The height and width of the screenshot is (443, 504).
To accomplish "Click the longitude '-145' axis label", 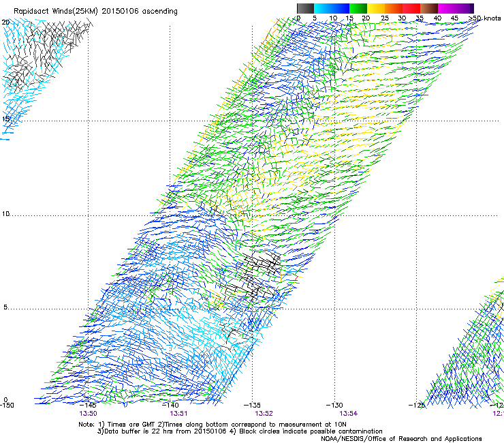I will (88, 405).
